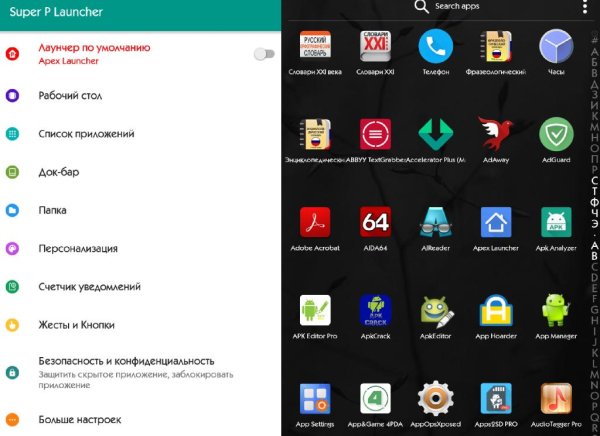This screenshot has height=436, width=600.
Task: Open AppOpsXposed app
Action: pos(435,405)
